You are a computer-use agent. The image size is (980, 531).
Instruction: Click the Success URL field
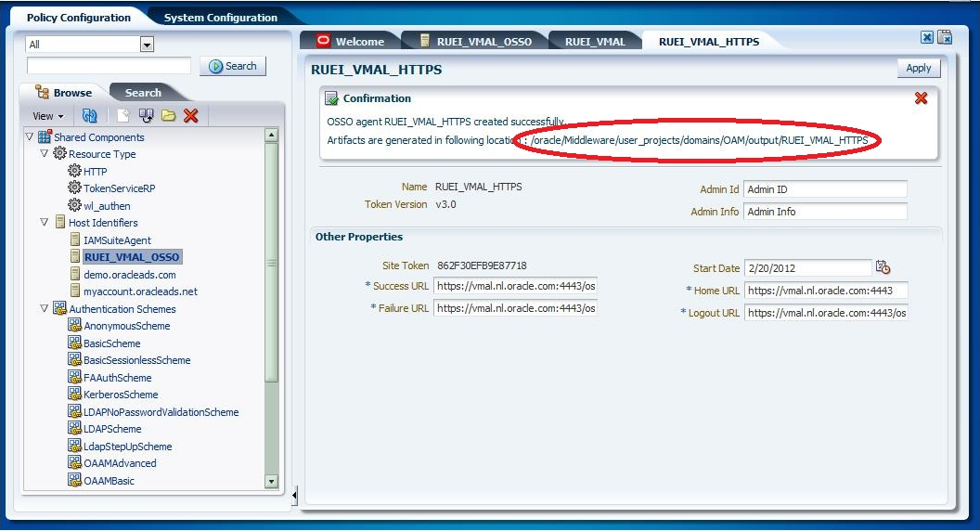point(515,286)
